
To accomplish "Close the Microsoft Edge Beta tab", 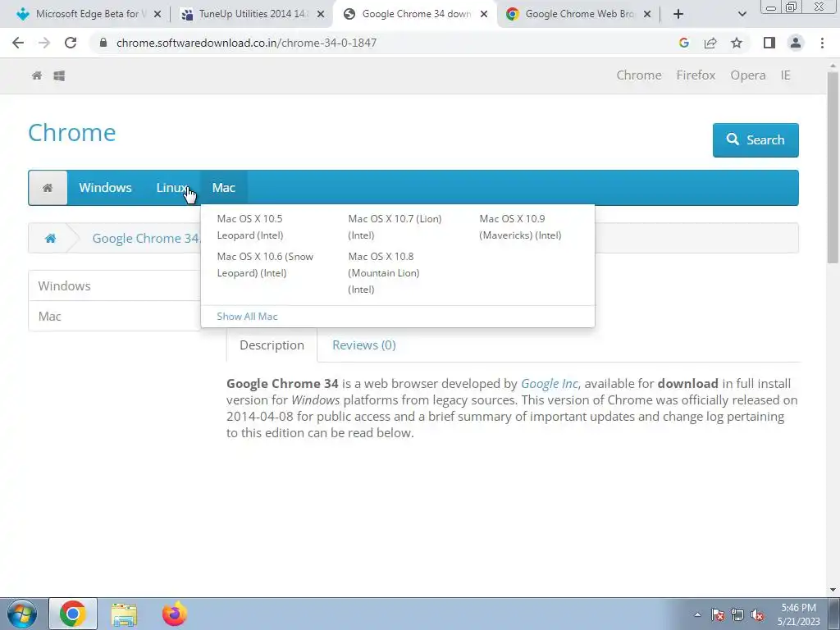I will tap(157, 14).
